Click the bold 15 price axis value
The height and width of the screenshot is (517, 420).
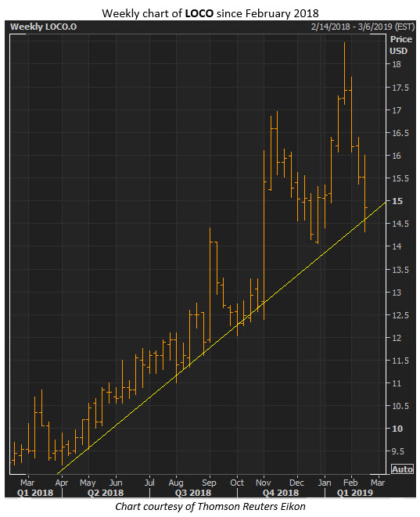pos(397,201)
